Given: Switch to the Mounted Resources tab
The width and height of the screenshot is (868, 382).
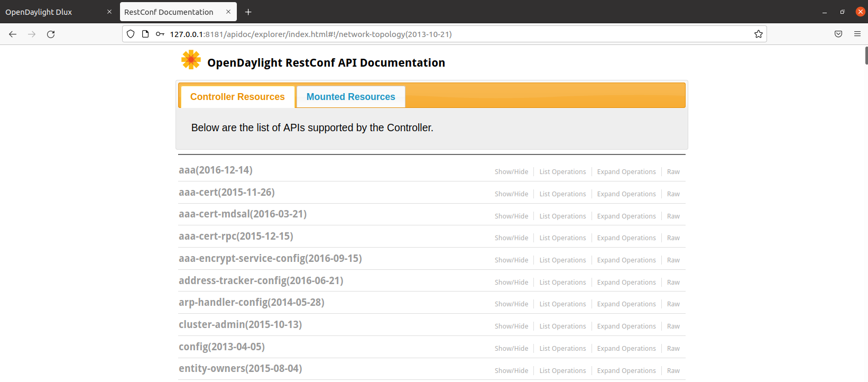Looking at the screenshot, I should pyautogui.click(x=350, y=97).
